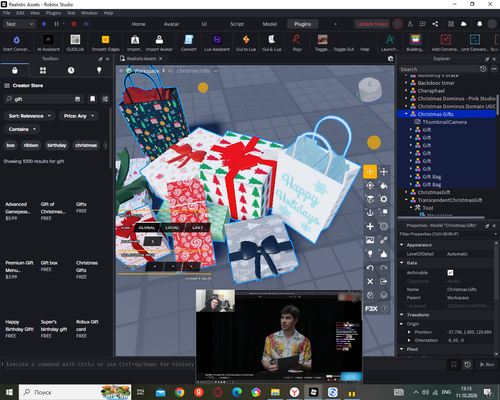This screenshot has height=400, width=500.
Task: Click the Lux Assistant plugin icon
Action: [x=217, y=40]
